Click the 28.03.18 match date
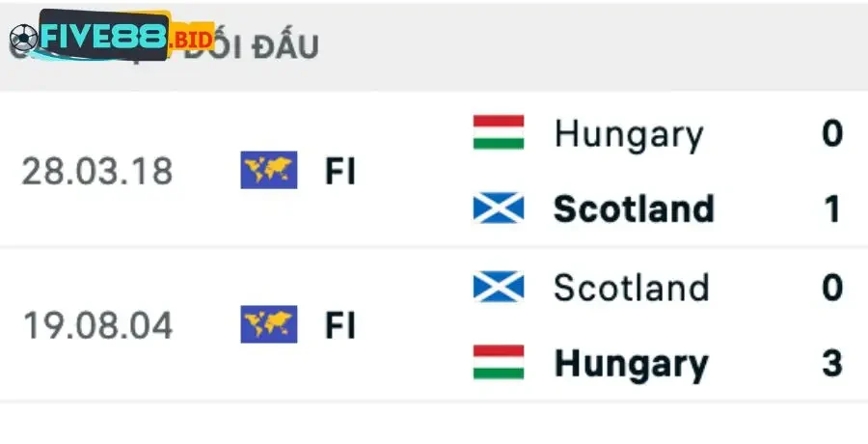868x444 pixels. tap(96, 172)
